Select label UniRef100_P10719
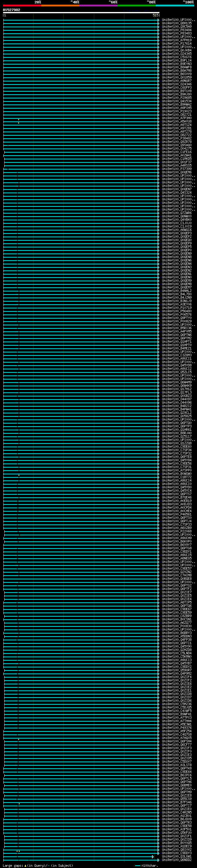The image size is (197, 868). pos(177,308)
